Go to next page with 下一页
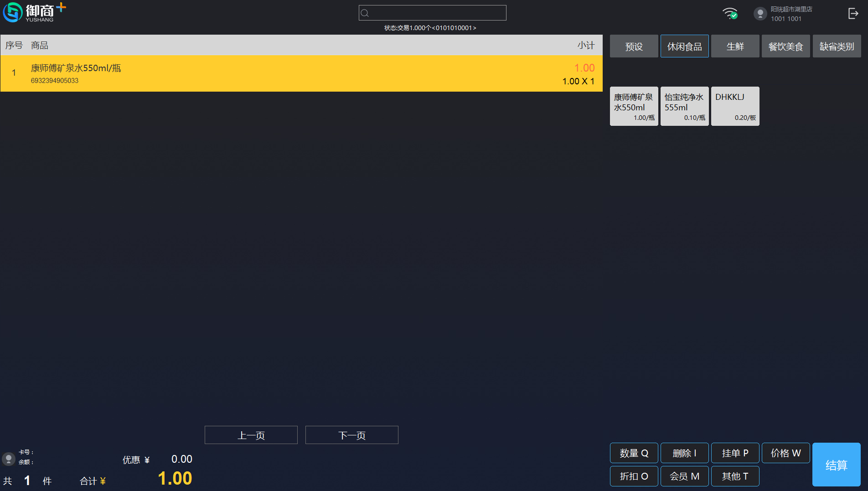 click(x=351, y=435)
